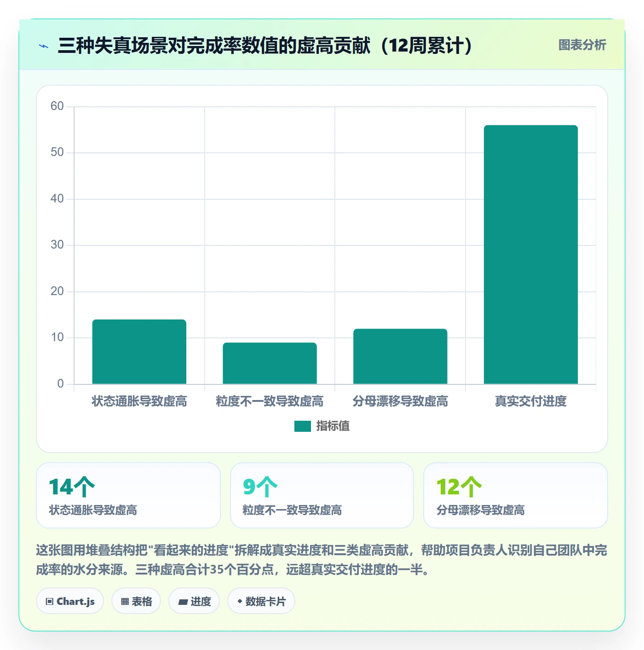The width and height of the screenshot is (644, 650).
Task: Click the 真实交付进度 bar
Action: 531,255
